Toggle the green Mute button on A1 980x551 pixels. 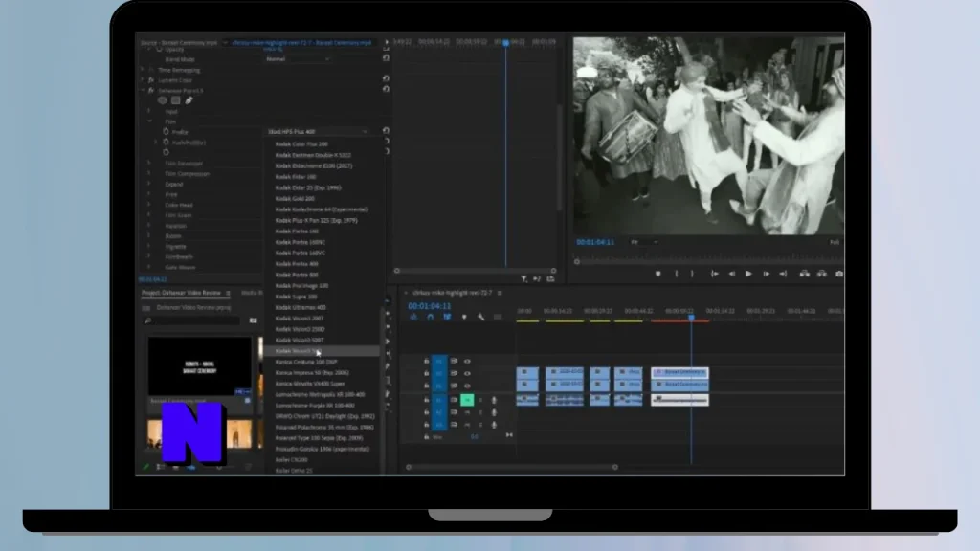(x=467, y=400)
